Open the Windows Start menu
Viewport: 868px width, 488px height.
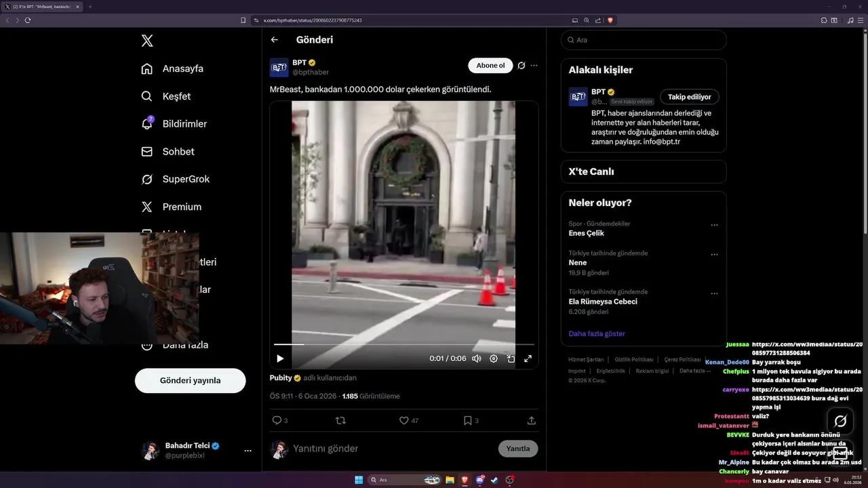359,480
